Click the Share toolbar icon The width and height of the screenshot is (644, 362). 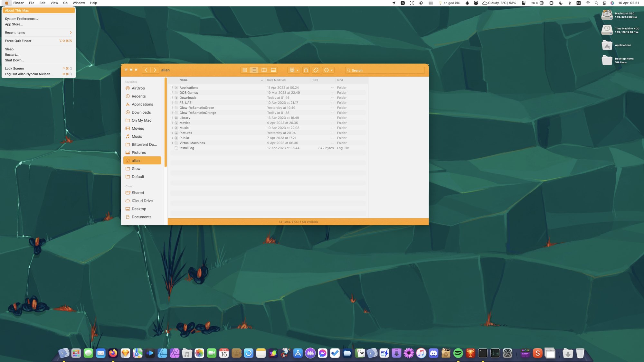pyautogui.click(x=306, y=70)
